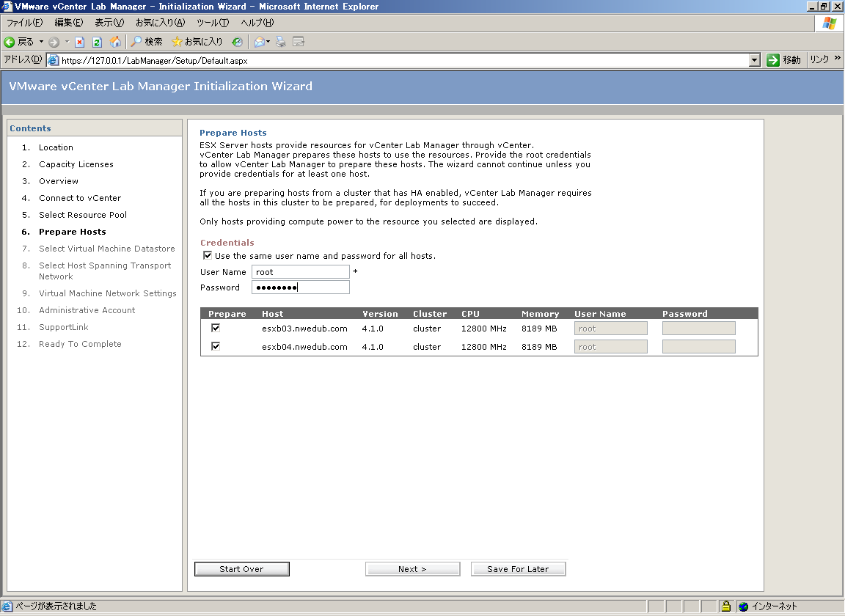Click the Search (検索) magnifier icon
The image size is (845, 616).
pyautogui.click(x=137, y=42)
